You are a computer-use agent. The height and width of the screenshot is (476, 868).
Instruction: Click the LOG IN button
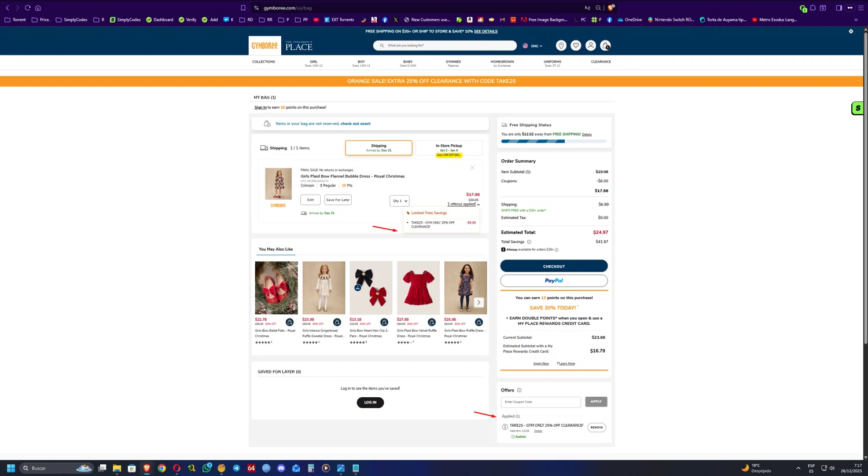[370, 402]
